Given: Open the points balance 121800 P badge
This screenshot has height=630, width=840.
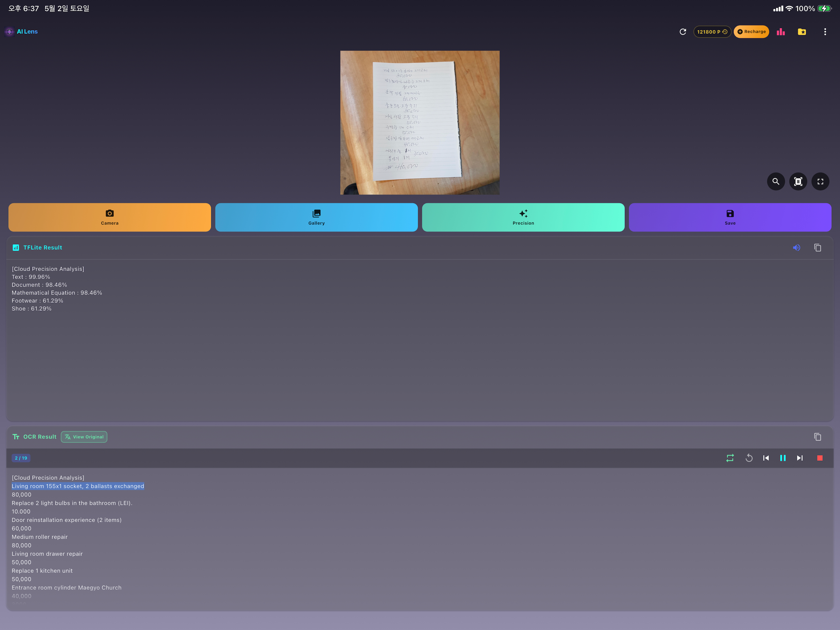Looking at the screenshot, I should click(x=712, y=32).
